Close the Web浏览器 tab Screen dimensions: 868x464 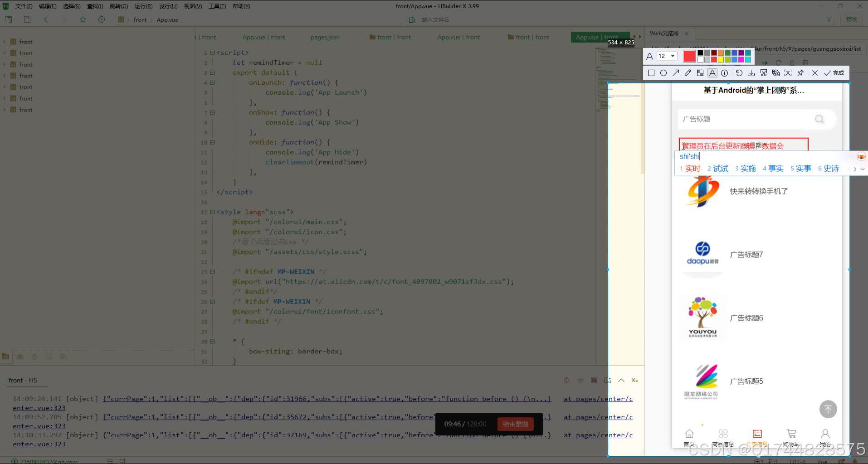click(686, 33)
